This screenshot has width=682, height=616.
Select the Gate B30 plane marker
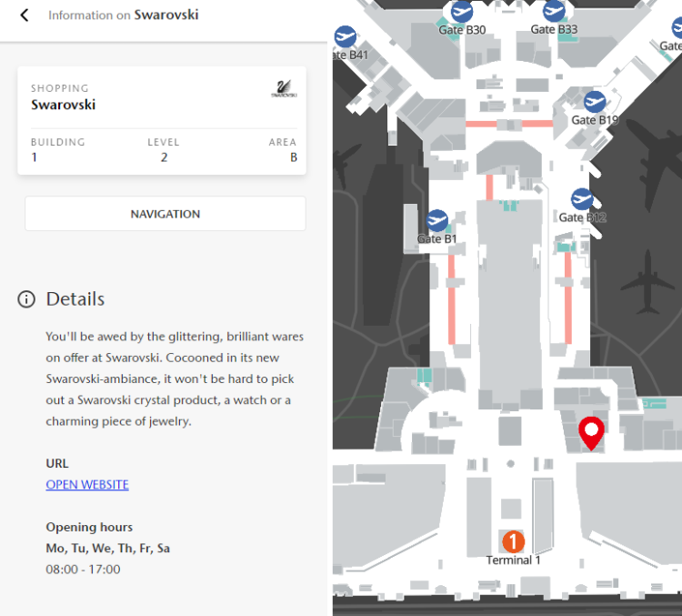point(461,11)
